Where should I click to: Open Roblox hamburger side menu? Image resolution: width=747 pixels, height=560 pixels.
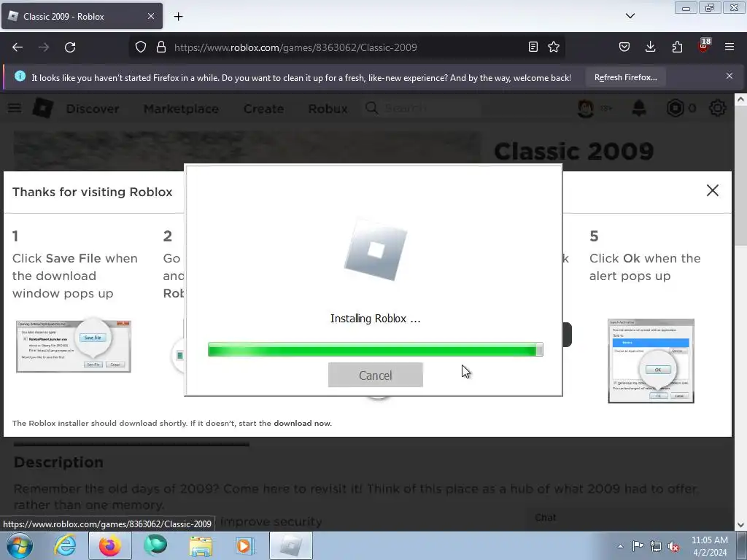pyautogui.click(x=15, y=108)
